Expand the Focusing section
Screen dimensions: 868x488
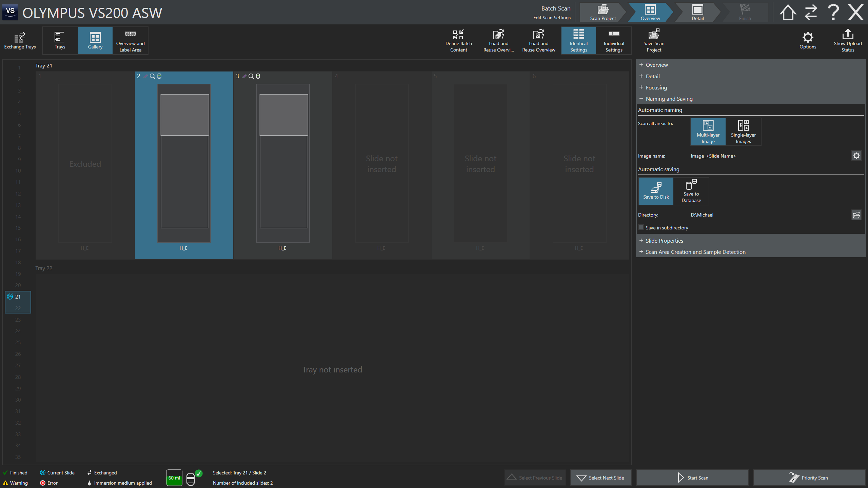tap(656, 87)
